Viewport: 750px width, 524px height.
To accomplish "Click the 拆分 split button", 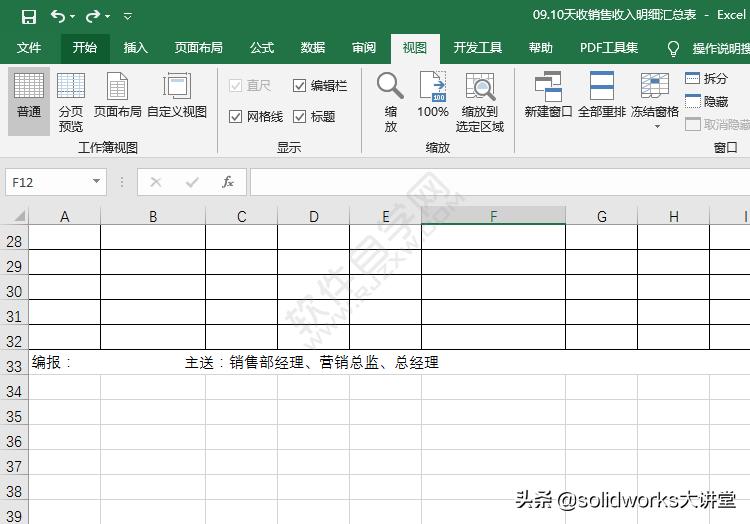I will (x=707, y=78).
